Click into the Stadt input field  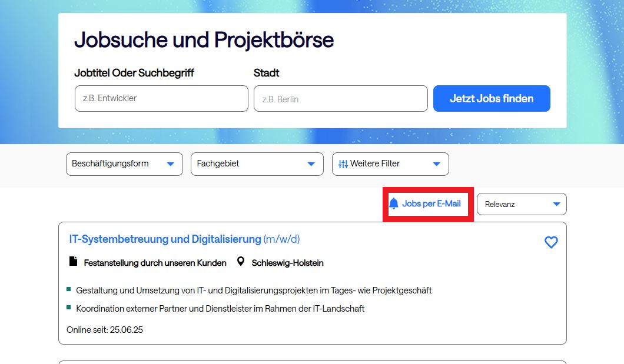point(340,99)
